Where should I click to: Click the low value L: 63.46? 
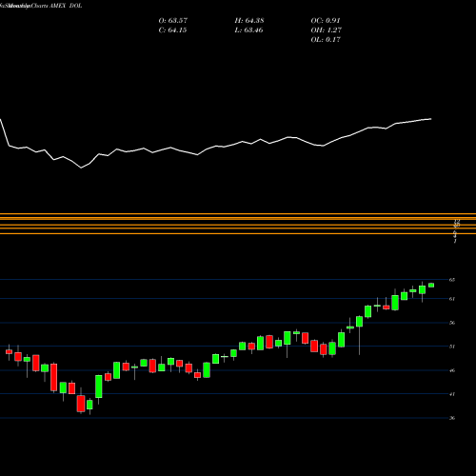249,30
